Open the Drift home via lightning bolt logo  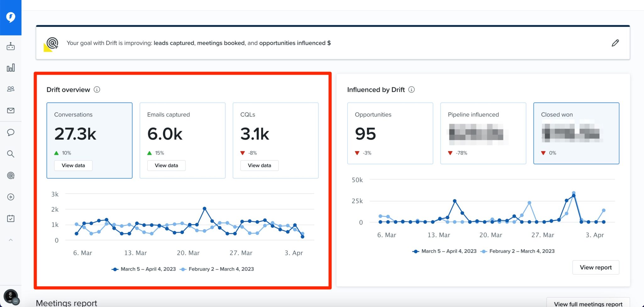click(x=11, y=17)
